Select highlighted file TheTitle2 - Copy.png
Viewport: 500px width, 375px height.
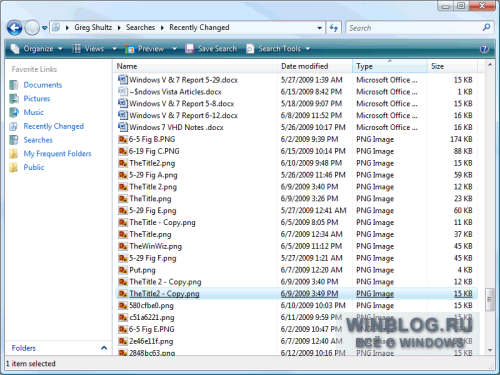[x=164, y=294]
